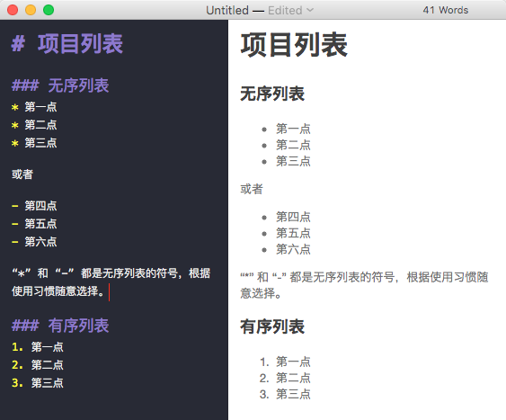Screen dimensions: 506x420
Task: Click '1. 第一点' line in editor
Action: [38, 347]
